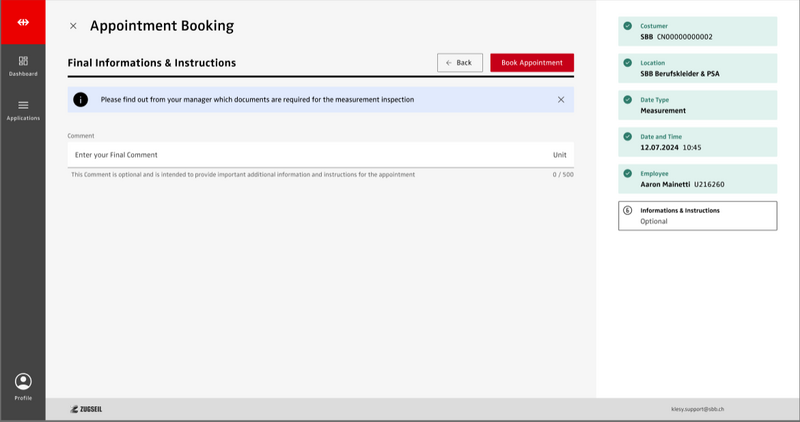Select the Date and Time step

(x=697, y=142)
